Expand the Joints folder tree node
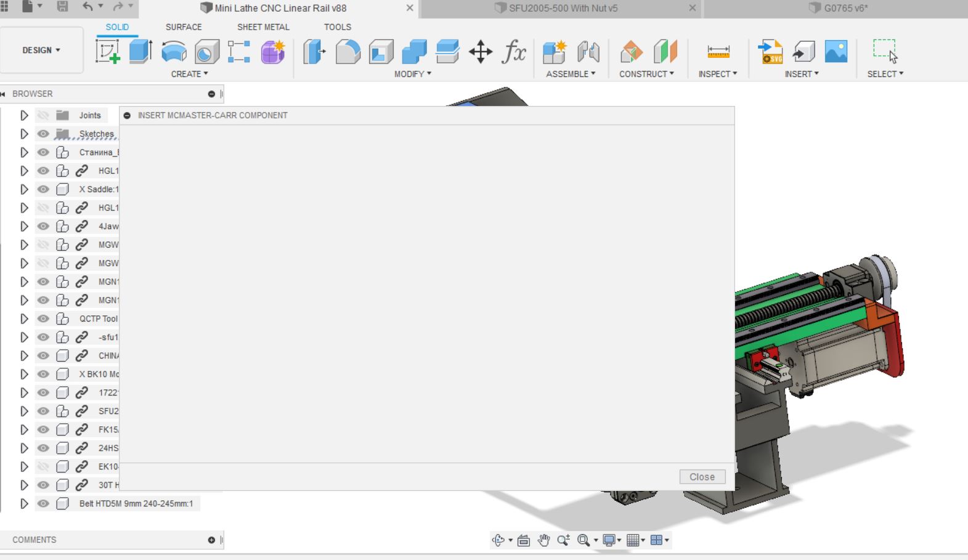Viewport: 968px width, 560px height. coord(24,115)
